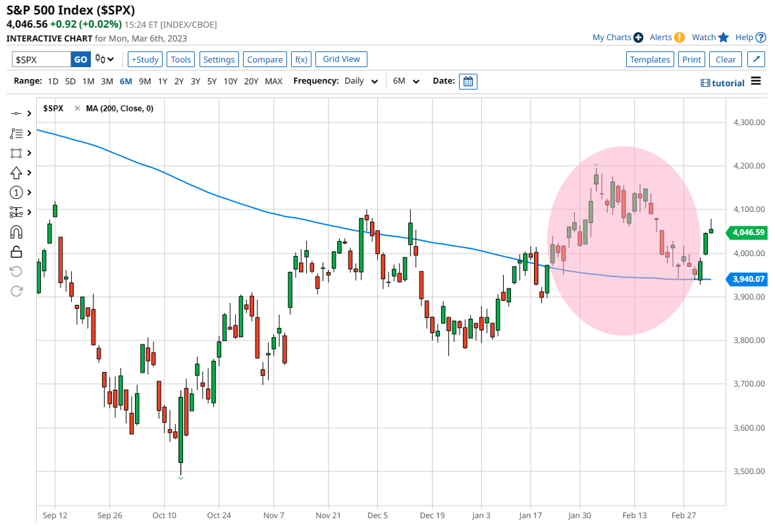Select the 2Y range

(179, 81)
